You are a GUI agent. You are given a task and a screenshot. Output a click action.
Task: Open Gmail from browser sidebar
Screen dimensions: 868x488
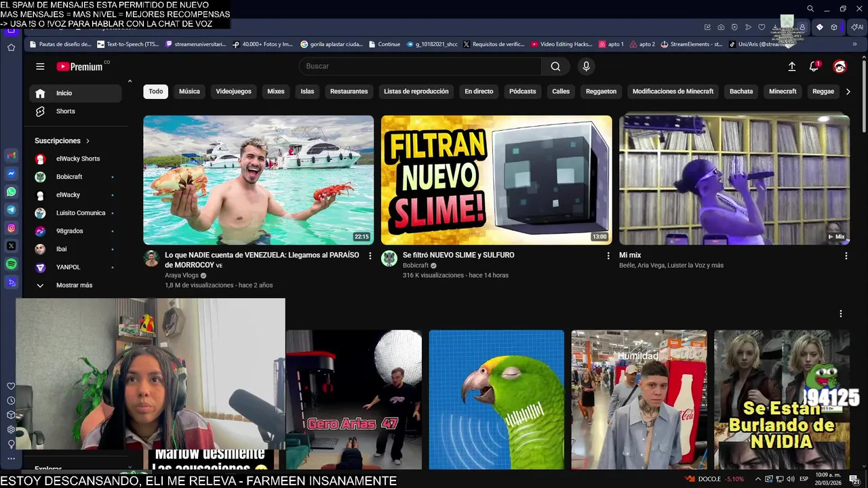(x=11, y=155)
